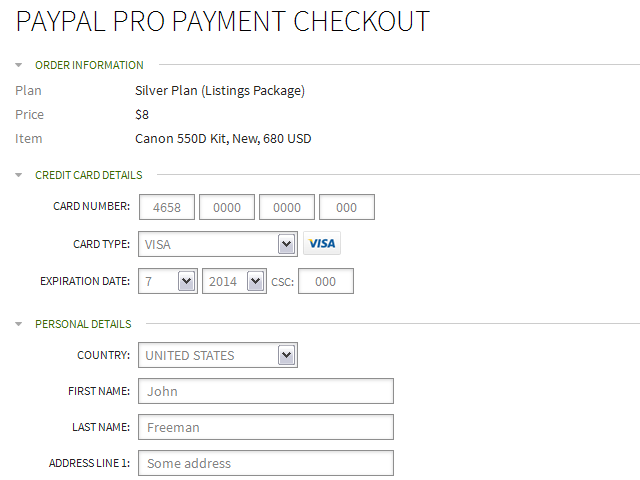The height and width of the screenshot is (480, 640).
Task: Click the last card number field
Action: point(347,207)
